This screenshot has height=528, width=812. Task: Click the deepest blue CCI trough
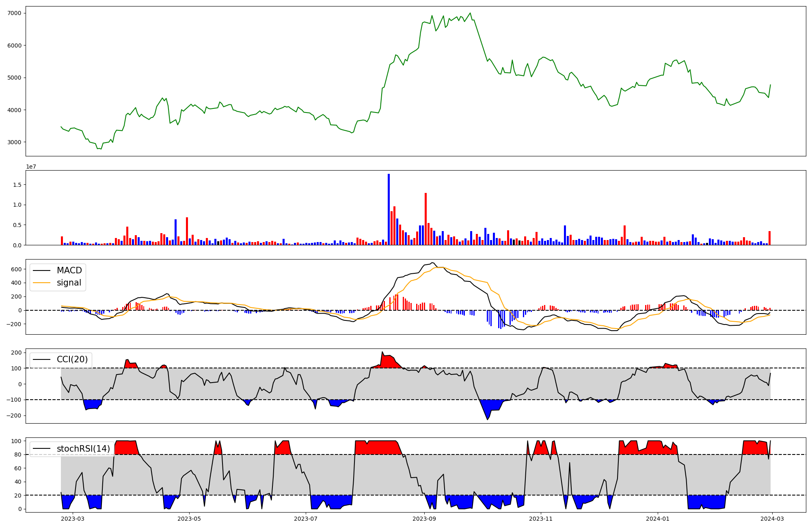point(488,414)
